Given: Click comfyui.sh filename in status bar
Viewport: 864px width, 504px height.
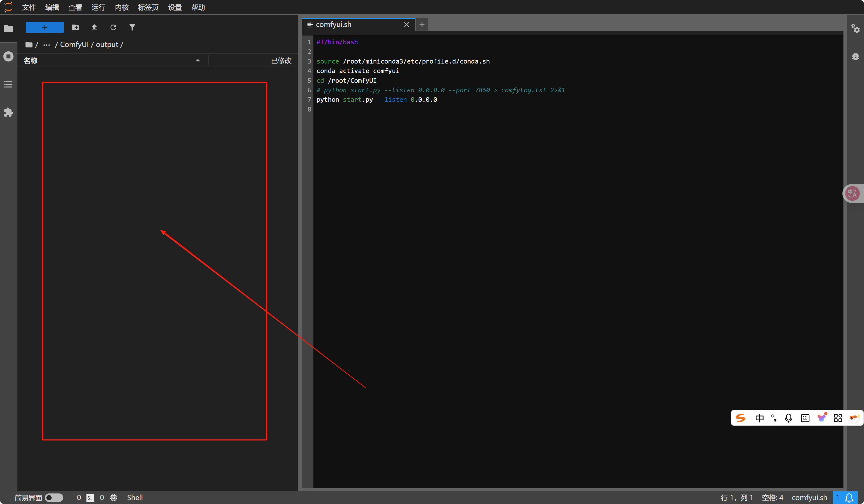Looking at the screenshot, I should pyautogui.click(x=809, y=497).
